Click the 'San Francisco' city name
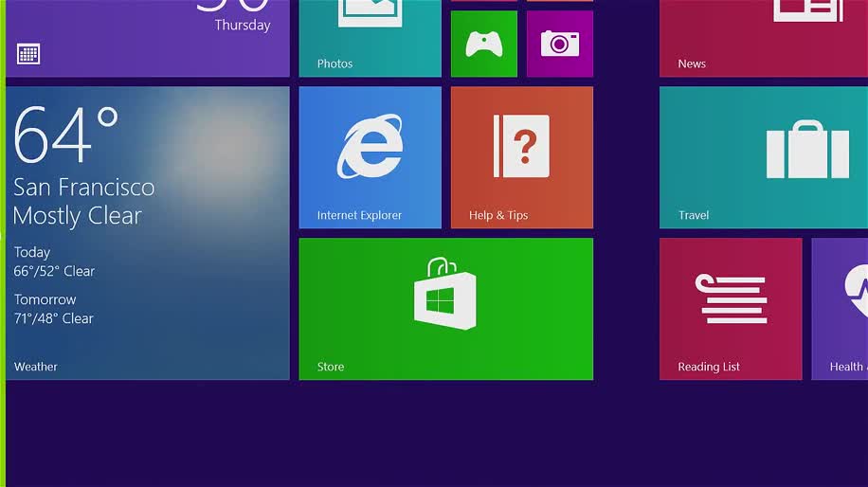This screenshot has width=868, height=487. tap(84, 187)
